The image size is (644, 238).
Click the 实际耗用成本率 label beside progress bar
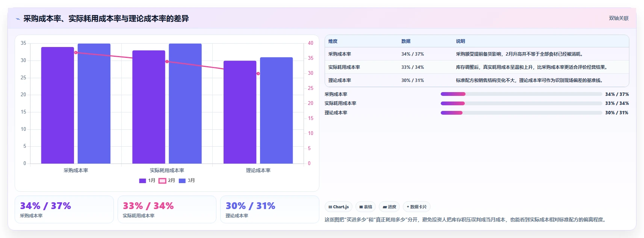(x=340, y=103)
